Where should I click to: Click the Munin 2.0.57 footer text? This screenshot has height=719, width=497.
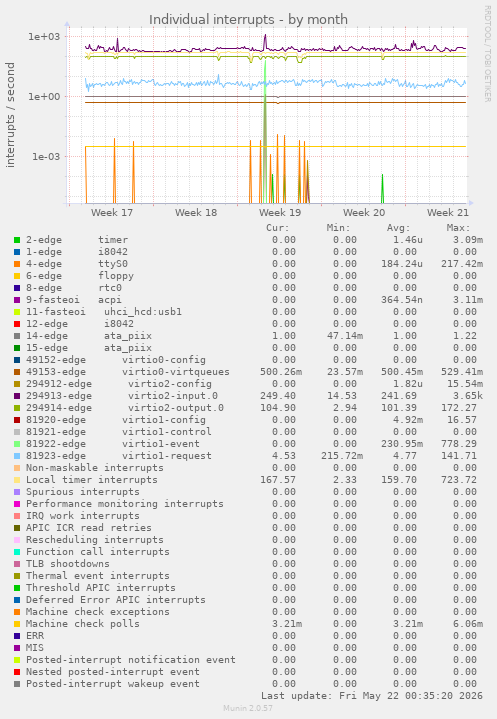pos(248,708)
